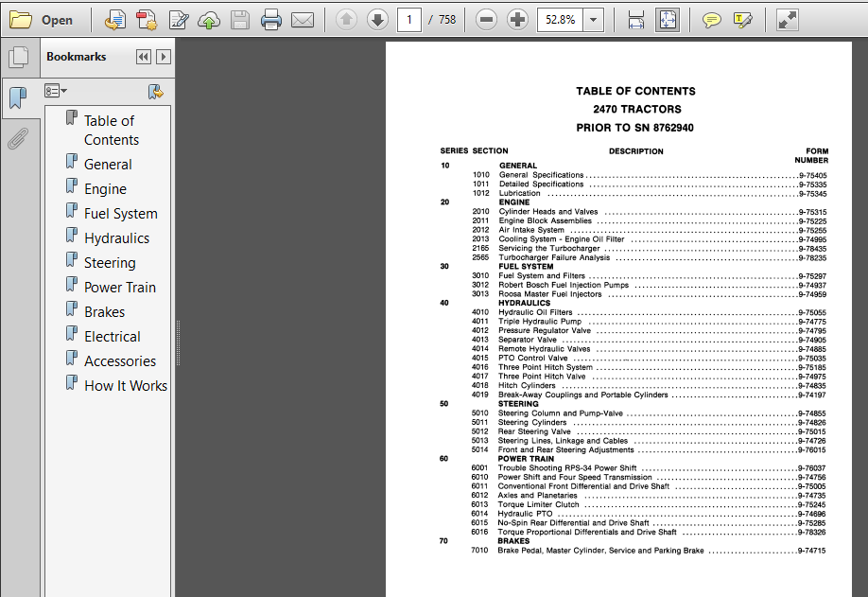
Task: Expand the bookmarks pane with right arrow
Action: coord(164,57)
